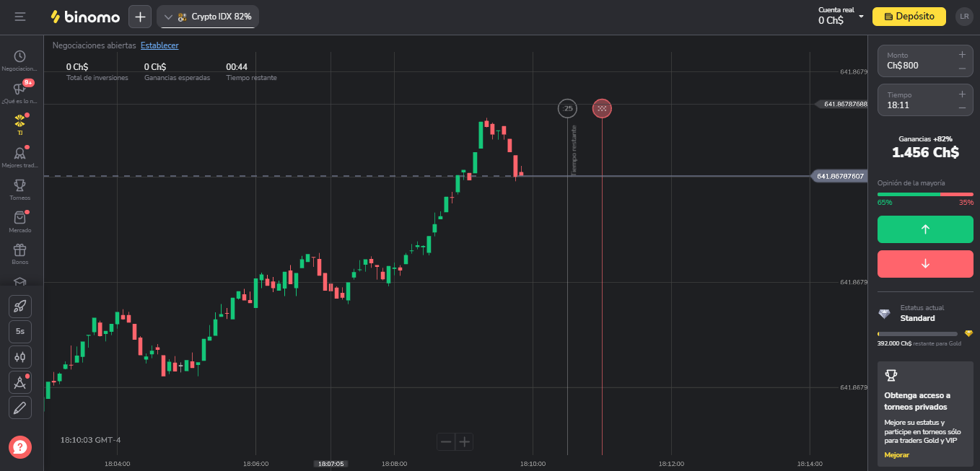Open the pencil drawing tool
980x471 pixels.
pyautogui.click(x=20, y=408)
